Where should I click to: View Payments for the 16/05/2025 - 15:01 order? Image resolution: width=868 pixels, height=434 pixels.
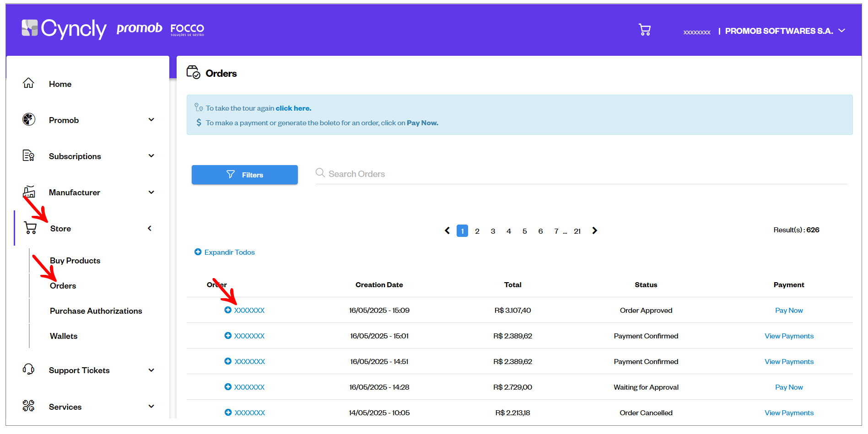pos(789,336)
